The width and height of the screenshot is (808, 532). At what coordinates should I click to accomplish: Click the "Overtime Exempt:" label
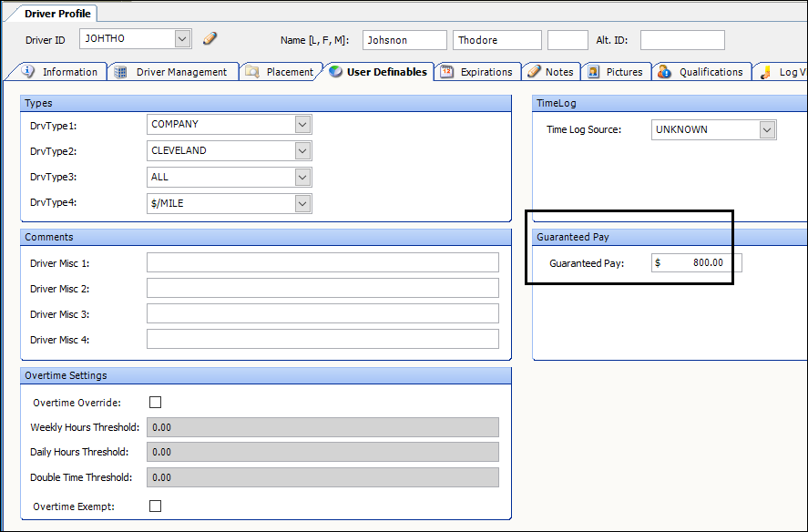coord(74,506)
